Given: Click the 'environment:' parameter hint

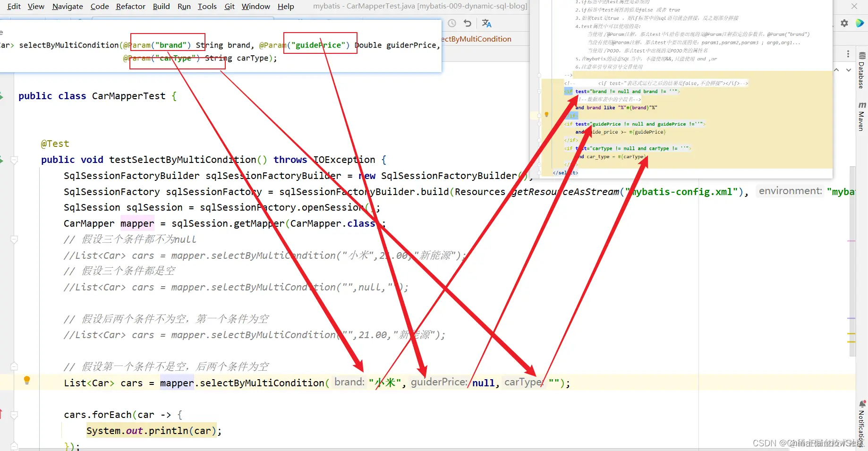Looking at the screenshot, I should tap(791, 191).
